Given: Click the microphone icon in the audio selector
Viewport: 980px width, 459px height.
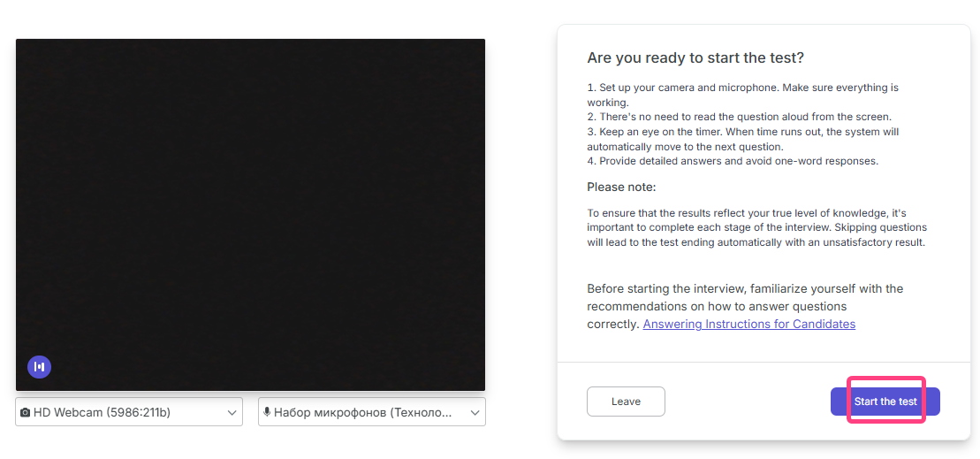Looking at the screenshot, I should pyautogui.click(x=267, y=412).
